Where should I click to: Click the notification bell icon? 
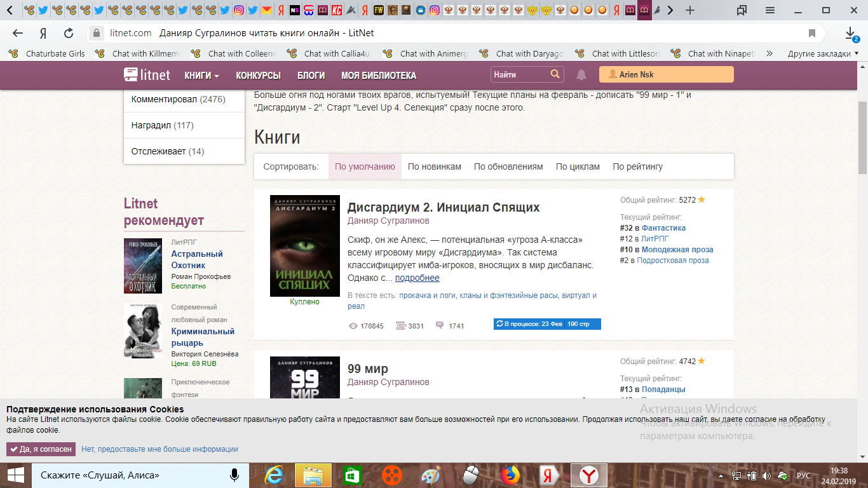(581, 75)
